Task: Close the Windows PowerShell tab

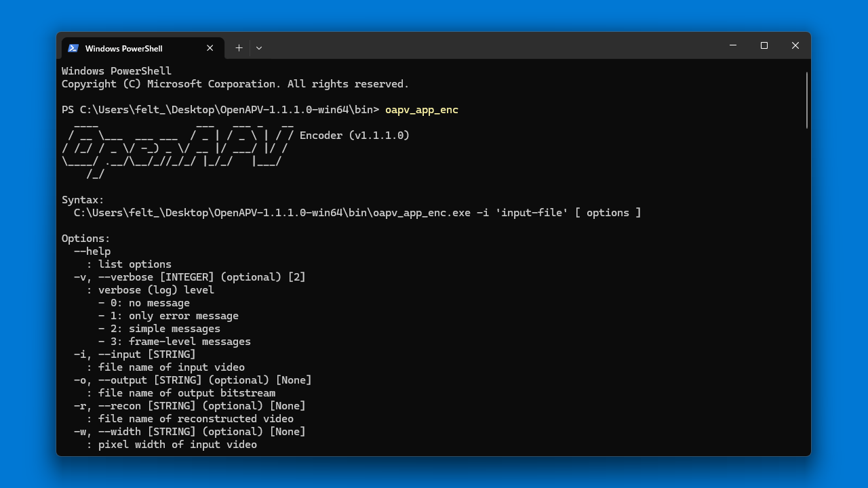Action: 210,48
